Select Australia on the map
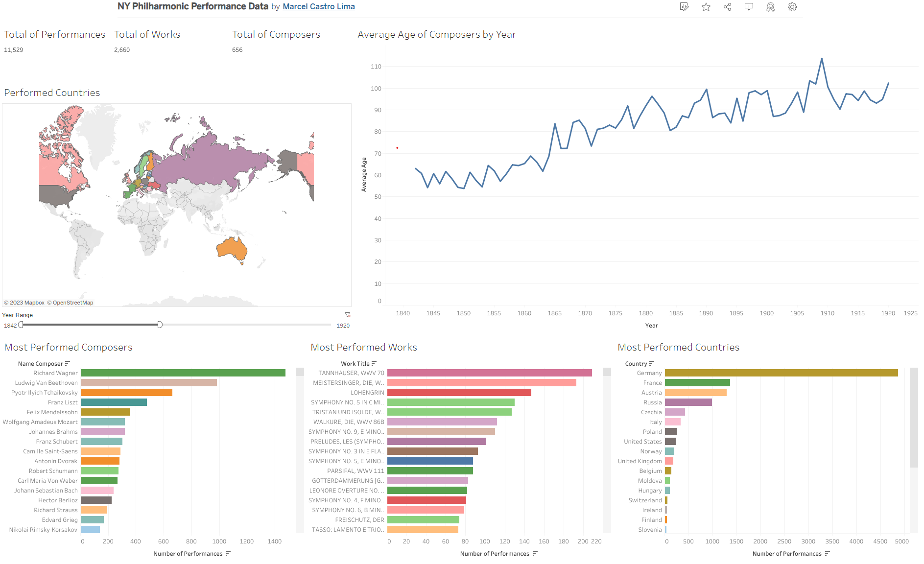 (x=231, y=248)
